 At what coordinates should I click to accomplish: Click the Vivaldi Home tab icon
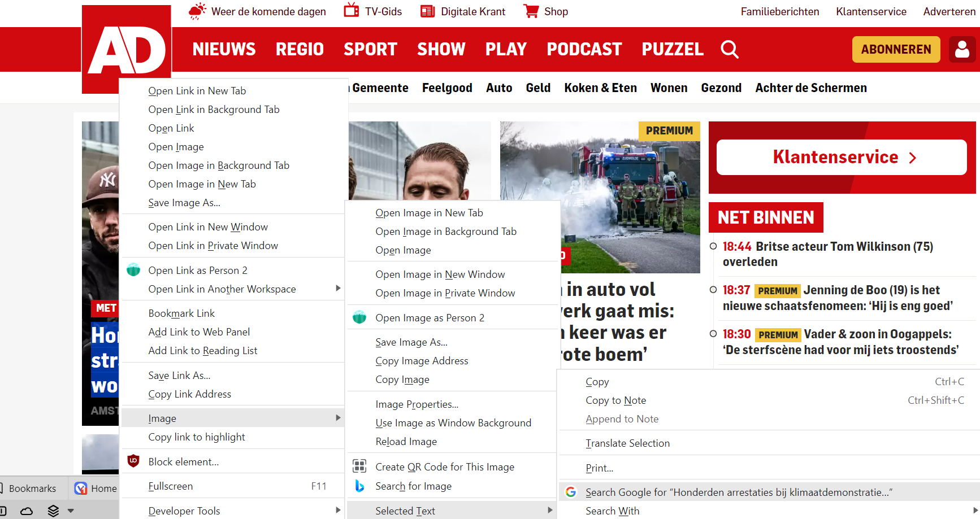pyautogui.click(x=81, y=488)
